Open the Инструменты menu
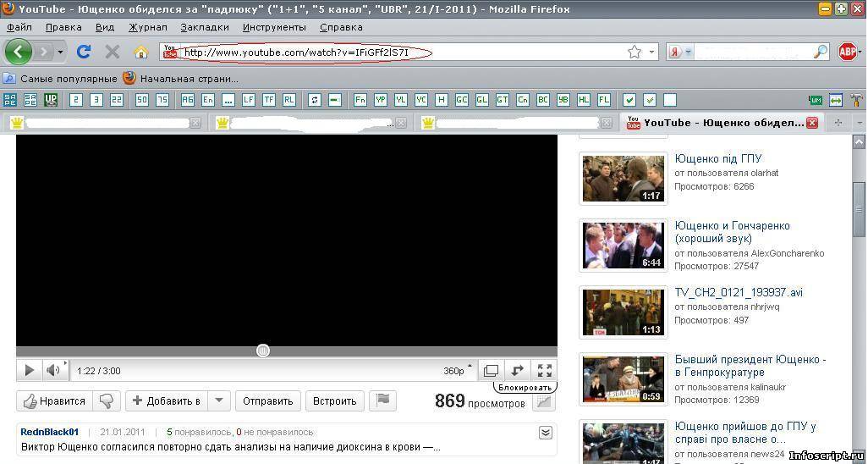The image size is (868, 464). tap(274, 27)
